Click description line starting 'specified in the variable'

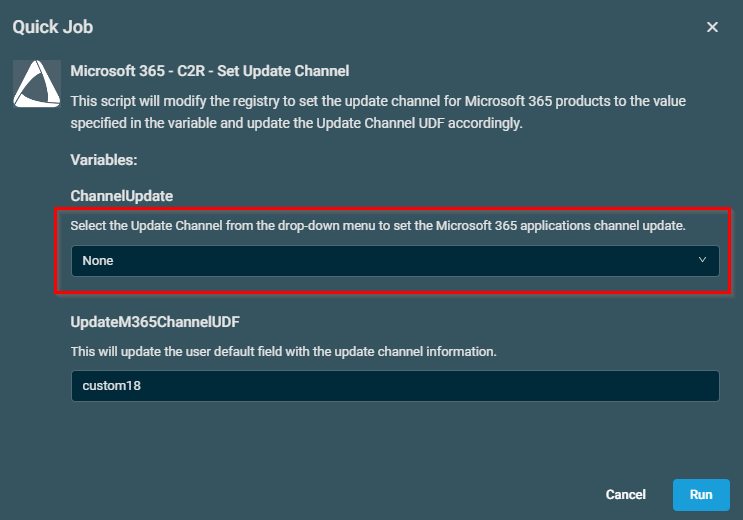click(x=296, y=123)
